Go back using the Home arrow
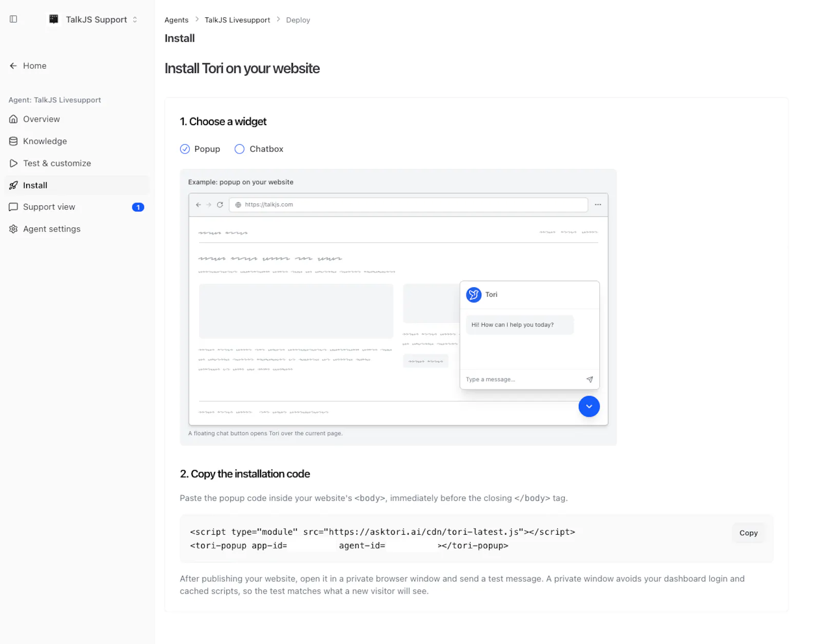The width and height of the screenshot is (821, 644). (13, 66)
